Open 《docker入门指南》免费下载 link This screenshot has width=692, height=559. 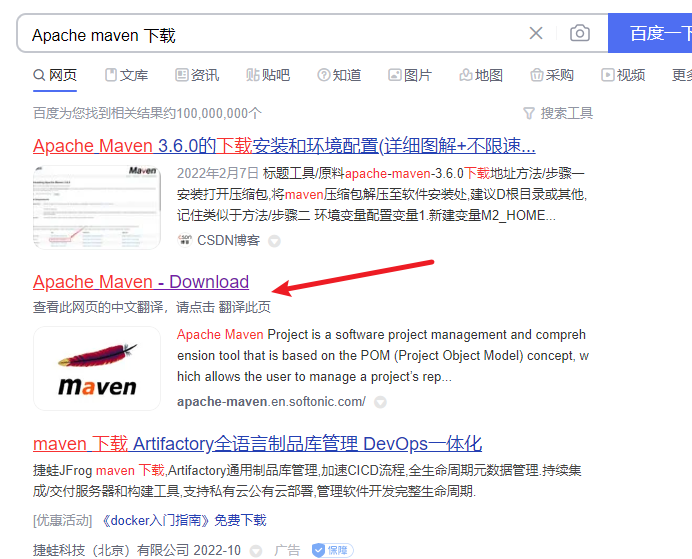tap(184, 521)
